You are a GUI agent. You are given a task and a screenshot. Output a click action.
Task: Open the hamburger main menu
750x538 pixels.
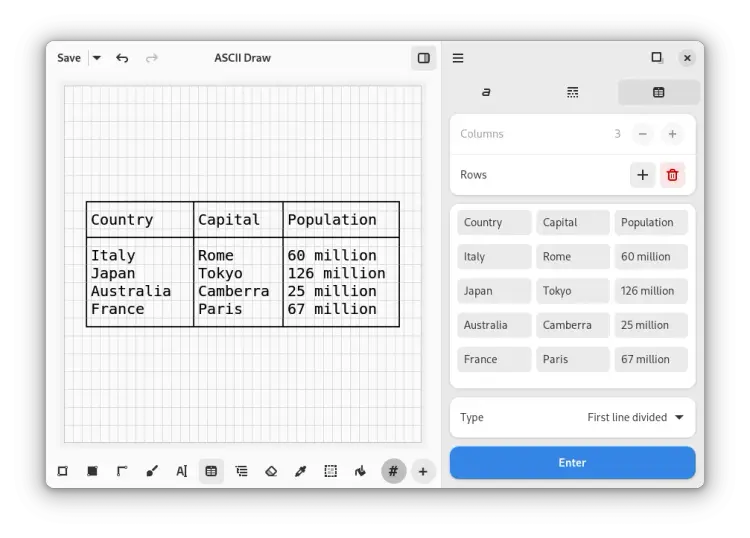458,58
